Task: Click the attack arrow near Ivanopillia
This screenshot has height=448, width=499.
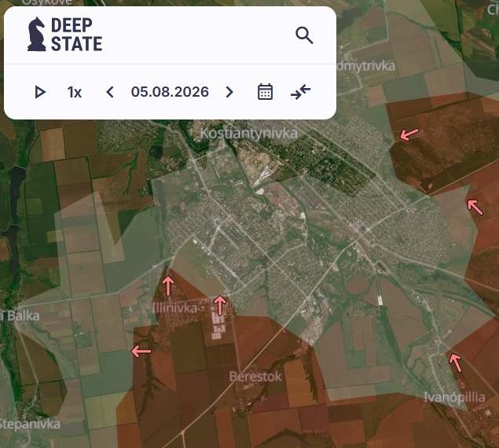Action: [456, 362]
